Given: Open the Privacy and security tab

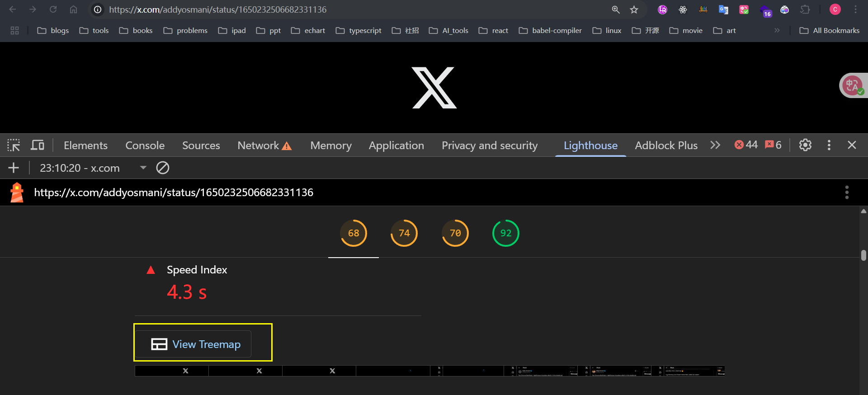Looking at the screenshot, I should [490, 145].
